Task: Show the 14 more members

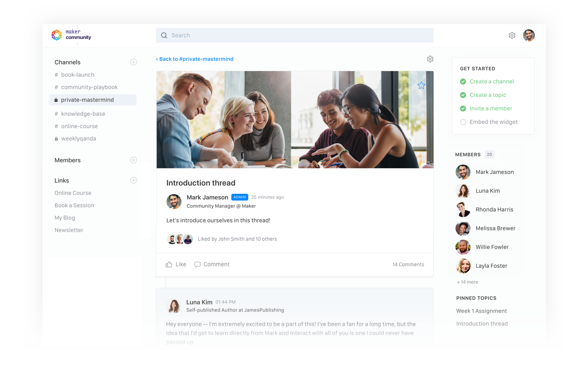Action: (x=467, y=282)
